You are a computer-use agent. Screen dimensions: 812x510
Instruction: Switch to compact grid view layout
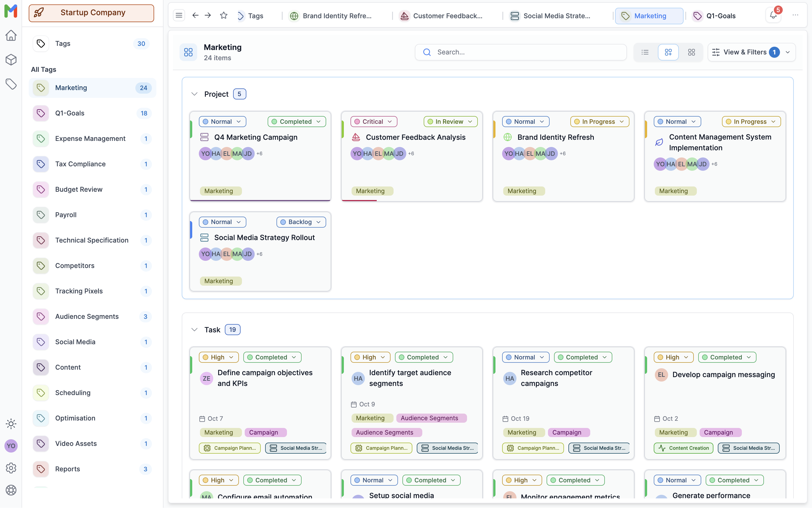[691, 52]
